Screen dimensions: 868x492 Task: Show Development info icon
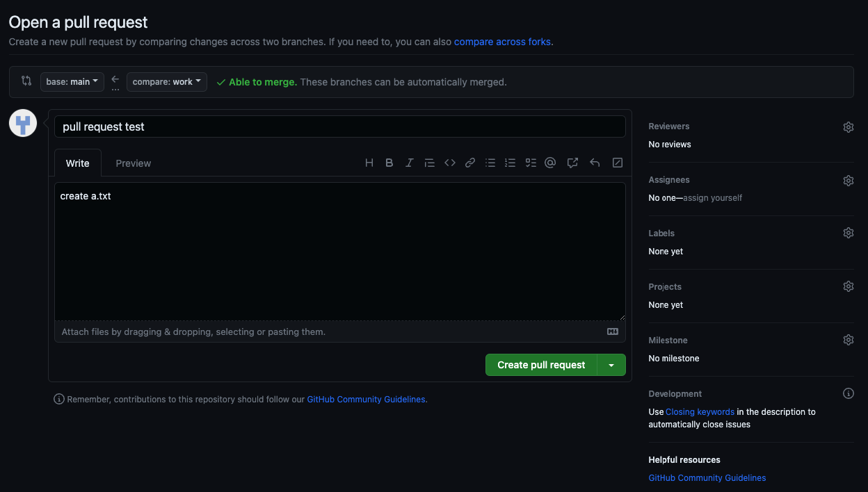(x=849, y=393)
